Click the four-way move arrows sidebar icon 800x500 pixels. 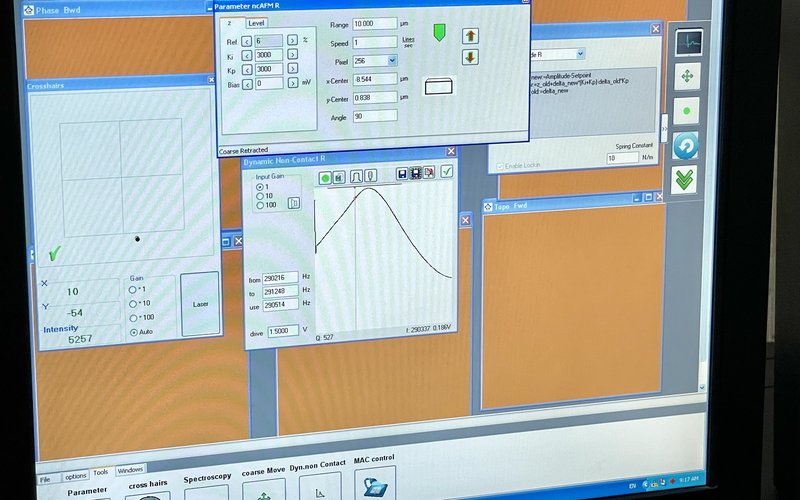pyautogui.click(x=687, y=76)
